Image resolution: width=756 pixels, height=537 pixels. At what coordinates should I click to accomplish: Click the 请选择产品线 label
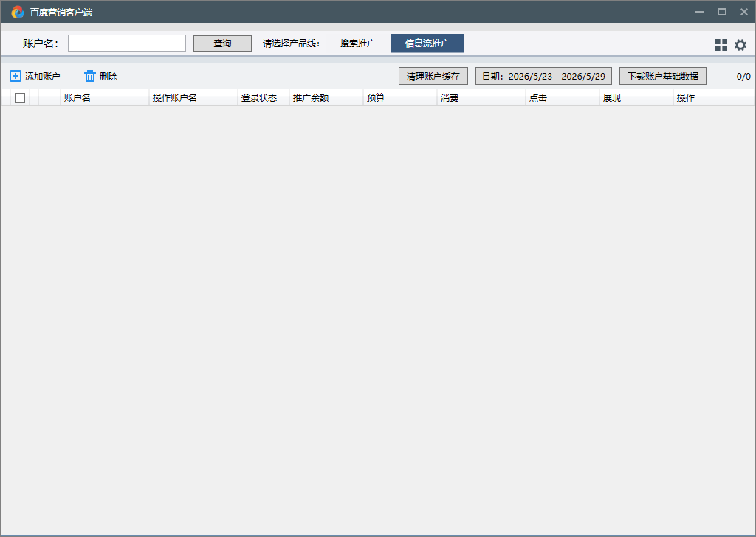point(291,44)
